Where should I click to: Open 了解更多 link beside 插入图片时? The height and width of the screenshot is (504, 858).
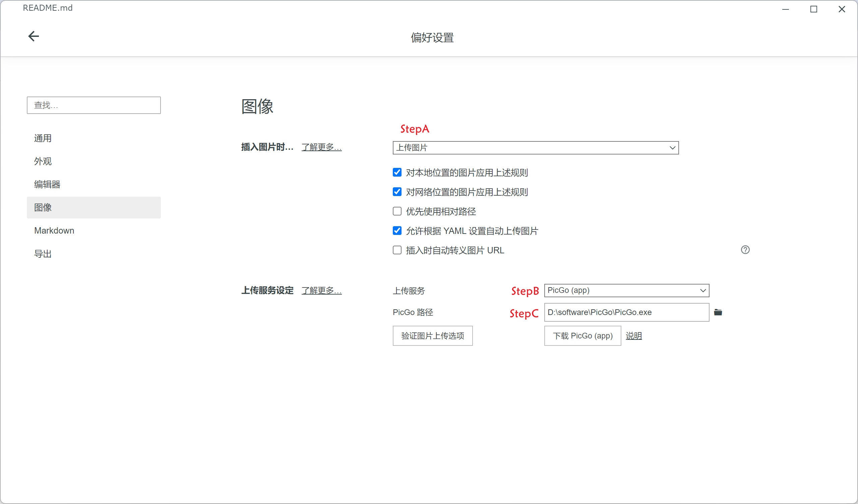[x=321, y=147]
